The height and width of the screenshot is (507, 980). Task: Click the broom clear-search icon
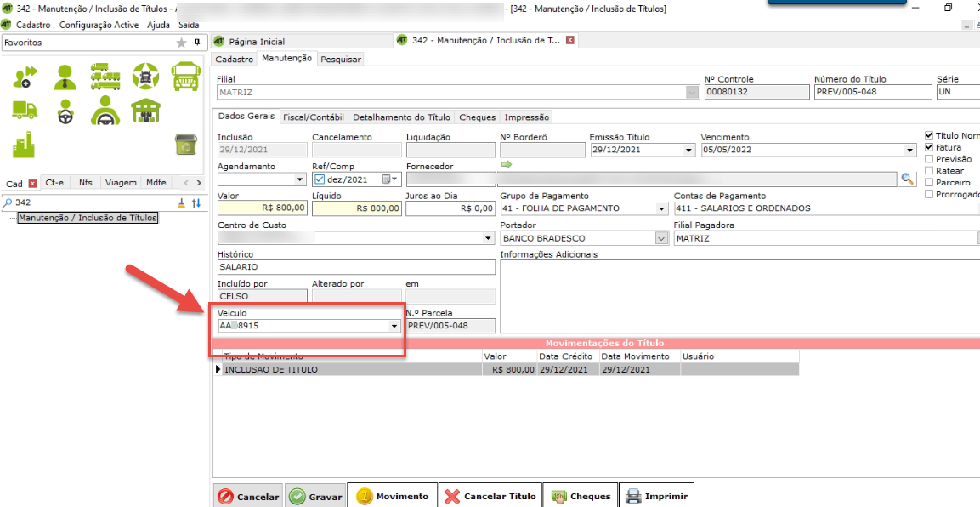181,203
